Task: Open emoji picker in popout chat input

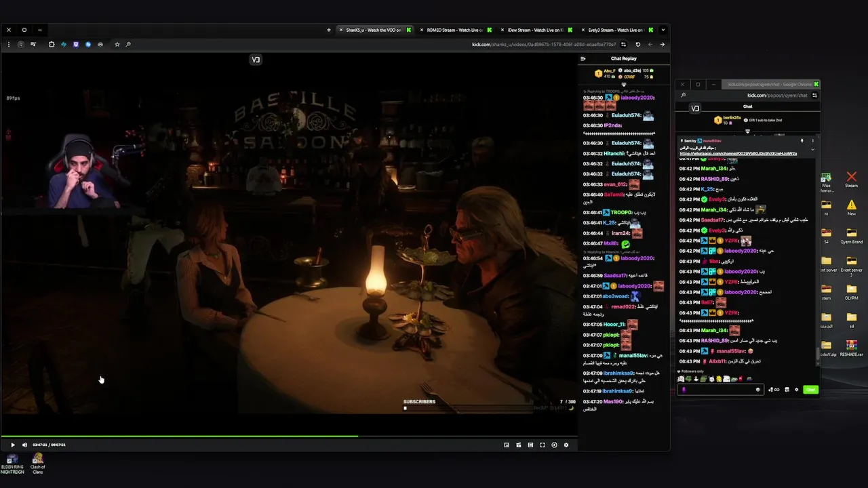Action: click(757, 390)
